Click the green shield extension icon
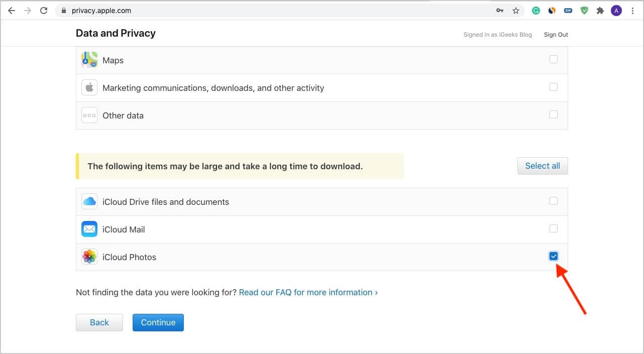The width and height of the screenshot is (644, 354). click(x=584, y=11)
